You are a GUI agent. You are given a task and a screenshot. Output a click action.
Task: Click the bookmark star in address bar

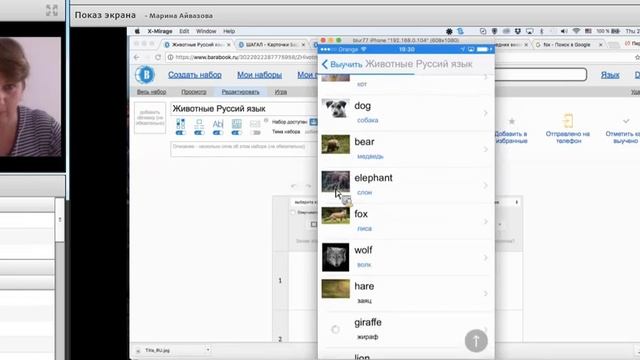tap(637, 57)
